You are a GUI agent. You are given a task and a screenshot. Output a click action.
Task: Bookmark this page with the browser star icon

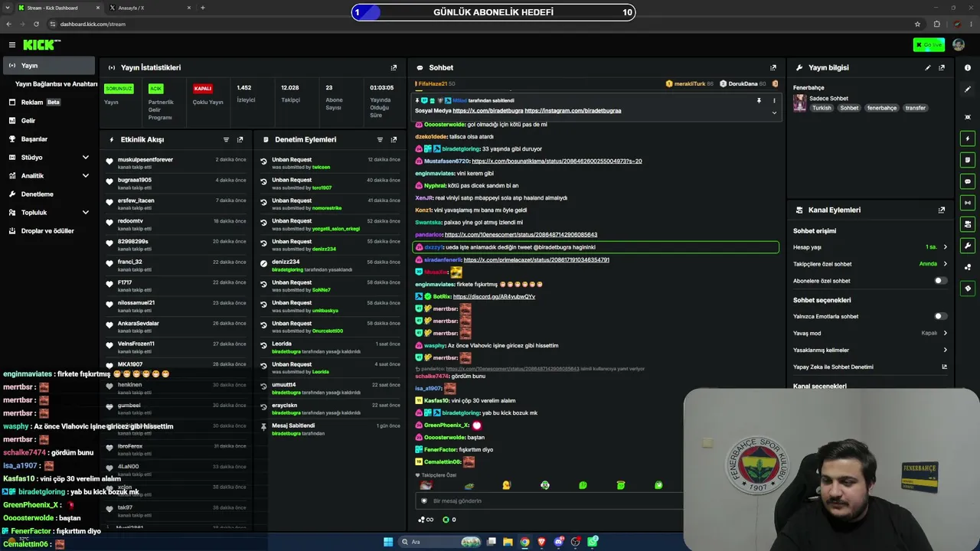917,24
